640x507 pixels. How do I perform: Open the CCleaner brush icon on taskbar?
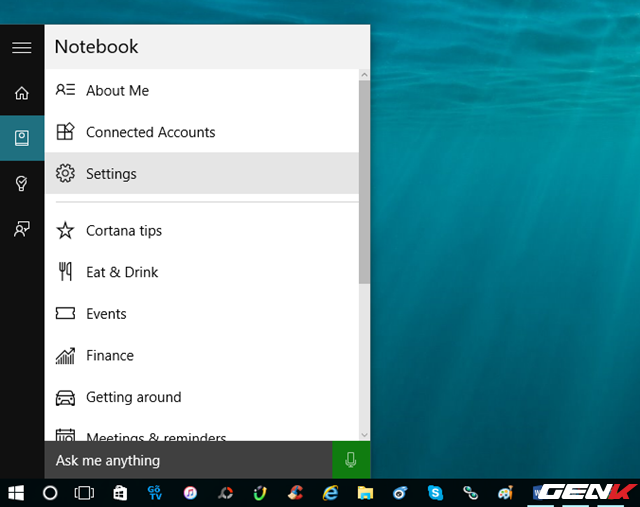(295, 493)
